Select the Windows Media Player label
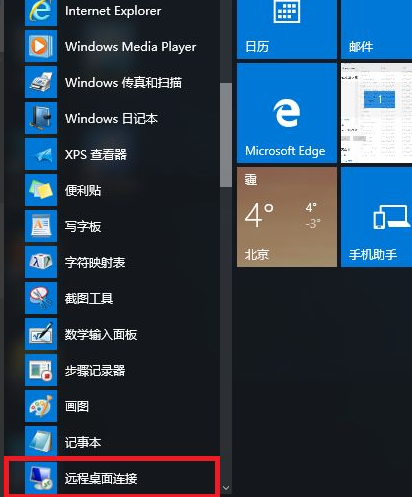This screenshot has height=497, width=412. pos(131,47)
